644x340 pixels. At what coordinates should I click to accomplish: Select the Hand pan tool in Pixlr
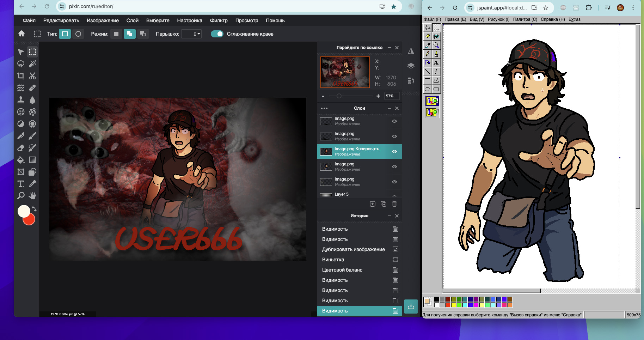click(32, 196)
